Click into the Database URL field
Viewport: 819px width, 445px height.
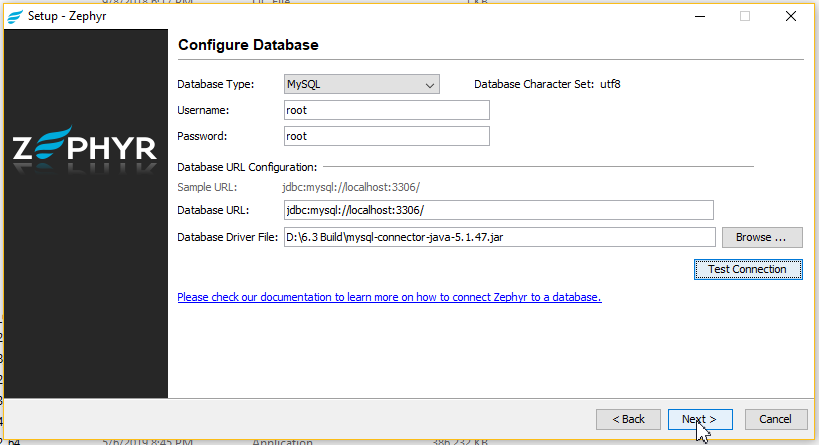(x=498, y=210)
